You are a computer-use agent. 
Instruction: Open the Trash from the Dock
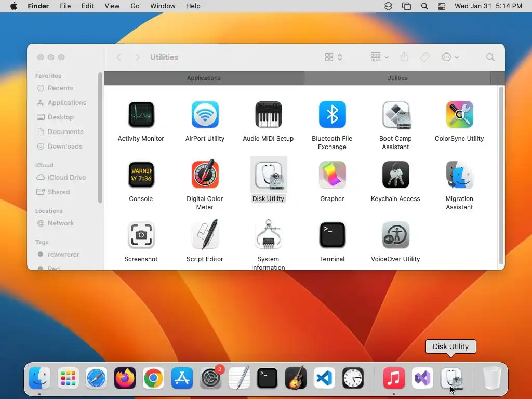(x=491, y=378)
